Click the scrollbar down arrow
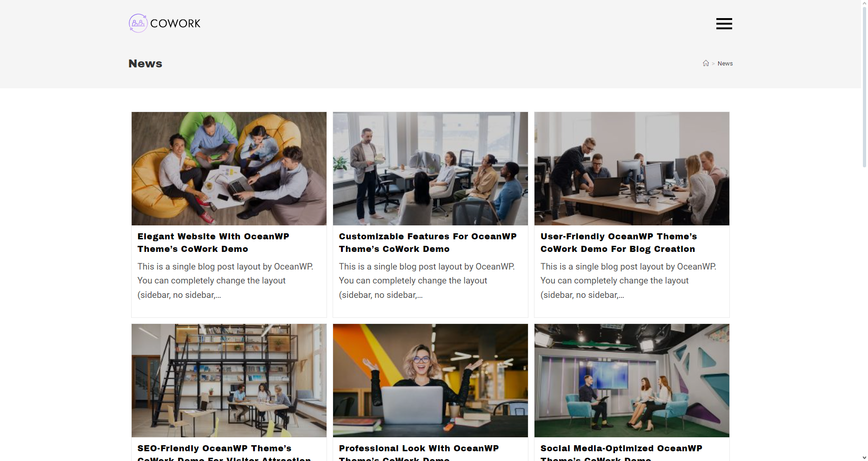The height and width of the screenshot is (461, 868). 864,457
